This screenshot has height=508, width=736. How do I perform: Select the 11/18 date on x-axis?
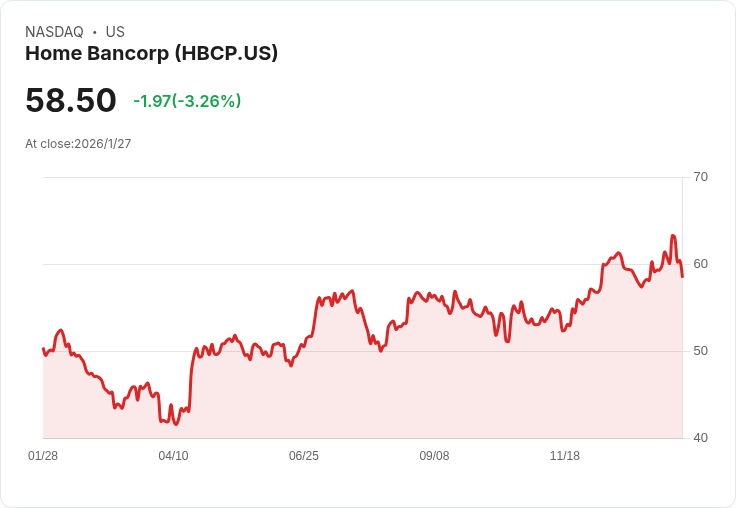click(x=565, y=456)
